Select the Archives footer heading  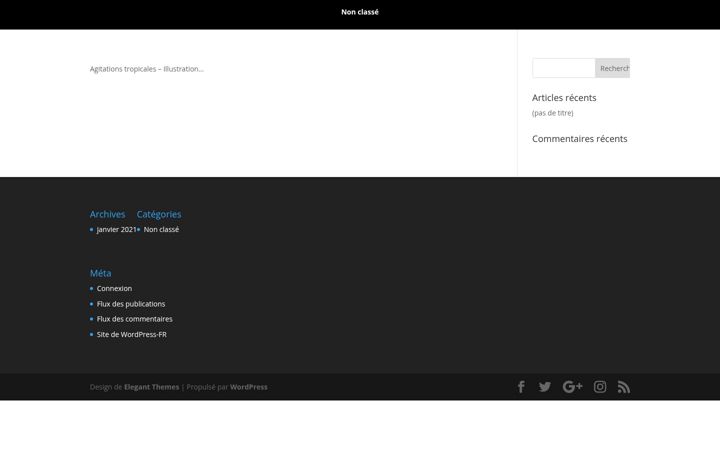(x=107, y=214)
